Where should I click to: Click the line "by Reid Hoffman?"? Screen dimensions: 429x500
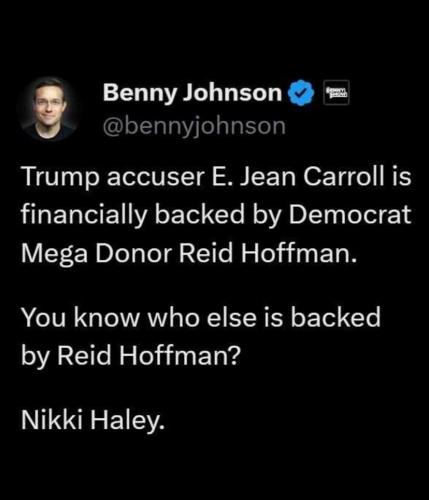click(131, 356)
